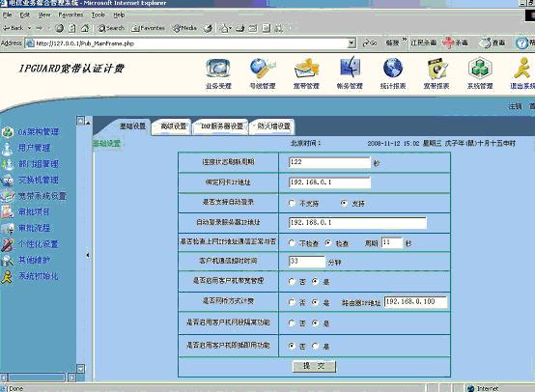Select 是 for client bandwidth management

315,282
